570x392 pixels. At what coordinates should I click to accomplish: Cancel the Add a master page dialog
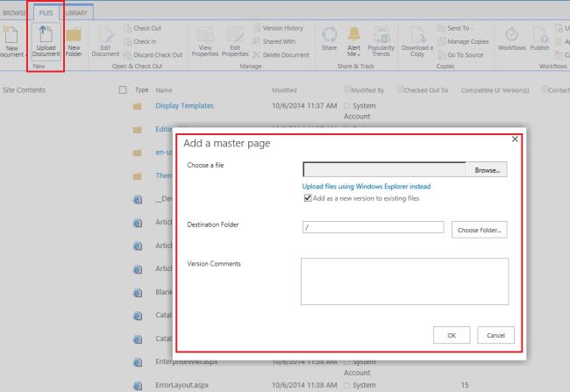click(495, 335)
